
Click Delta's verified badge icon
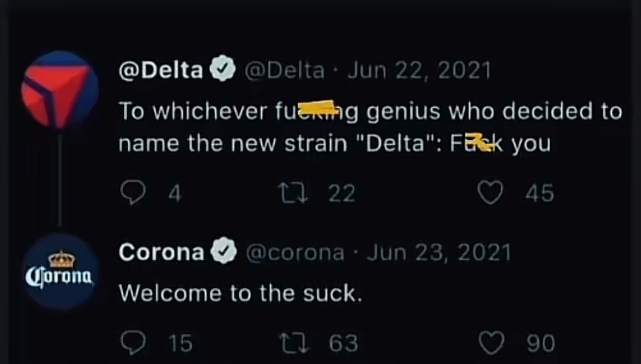pyautogui.click(x=223, y=70)
